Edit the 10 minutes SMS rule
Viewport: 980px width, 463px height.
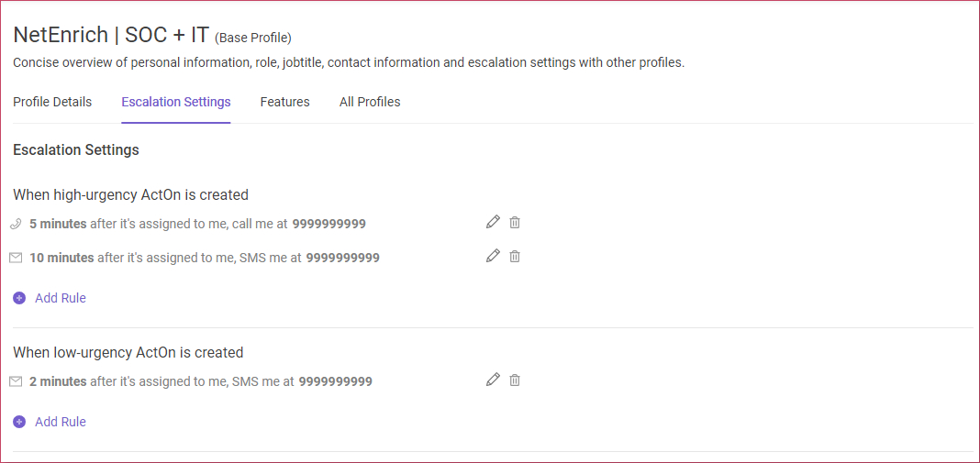493,256
